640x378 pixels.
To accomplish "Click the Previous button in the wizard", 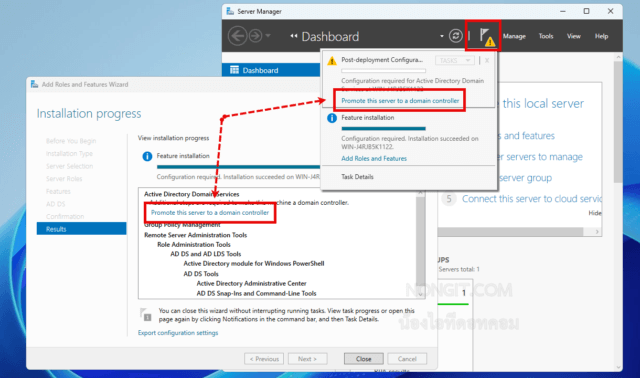I will tap(264, 359).
